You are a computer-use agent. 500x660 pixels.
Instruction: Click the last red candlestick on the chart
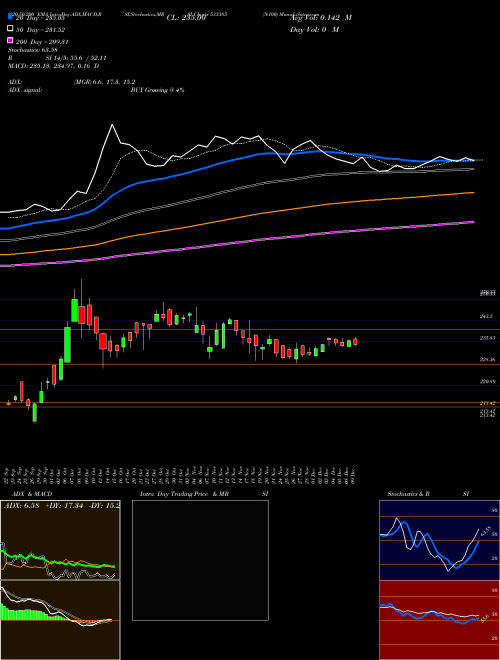click(x=355, y=342)
